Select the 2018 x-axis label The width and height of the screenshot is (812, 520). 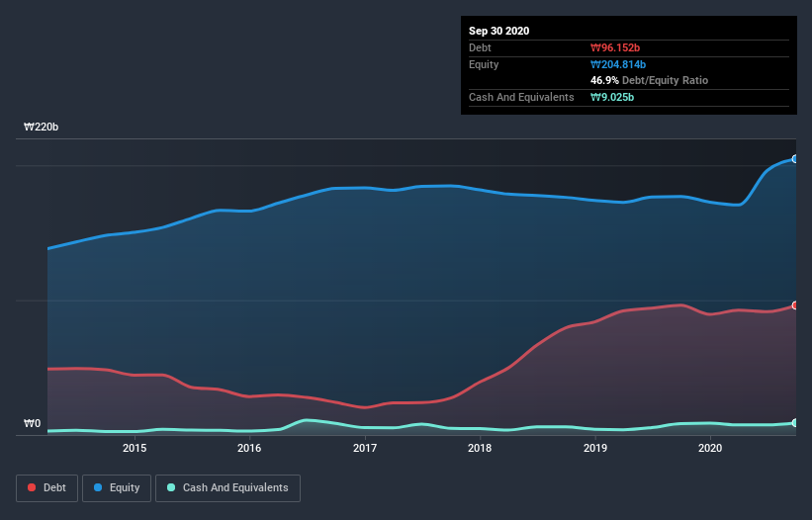click(480, 448)
